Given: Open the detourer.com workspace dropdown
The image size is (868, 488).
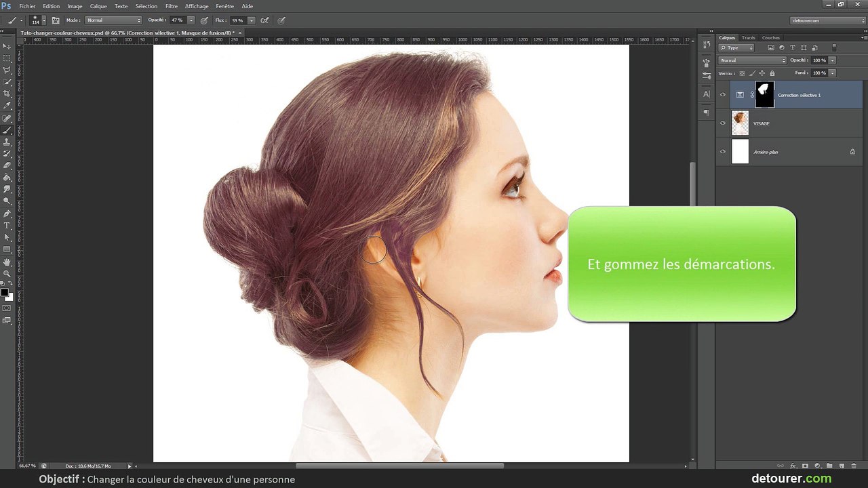Looking at the screenshot, I should 828,20.
